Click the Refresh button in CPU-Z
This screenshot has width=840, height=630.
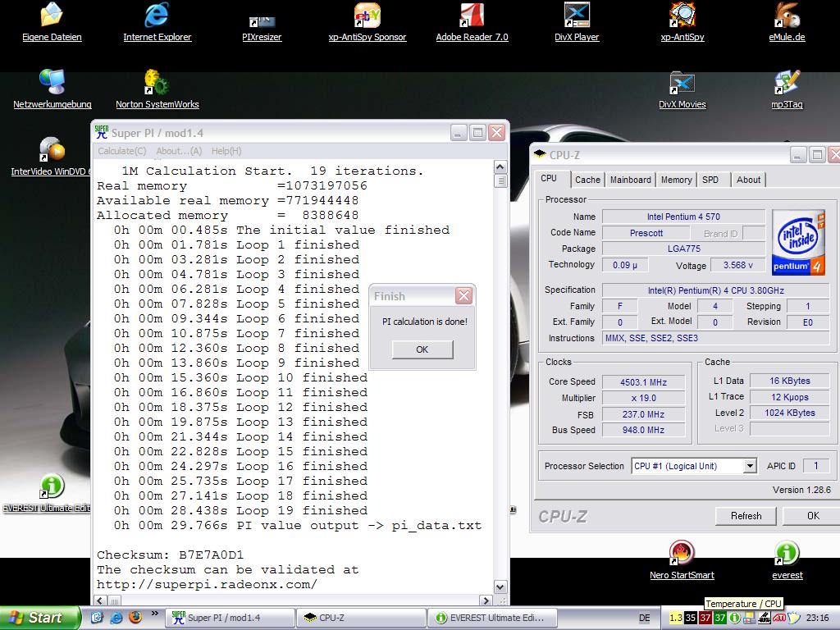(746, 516)
